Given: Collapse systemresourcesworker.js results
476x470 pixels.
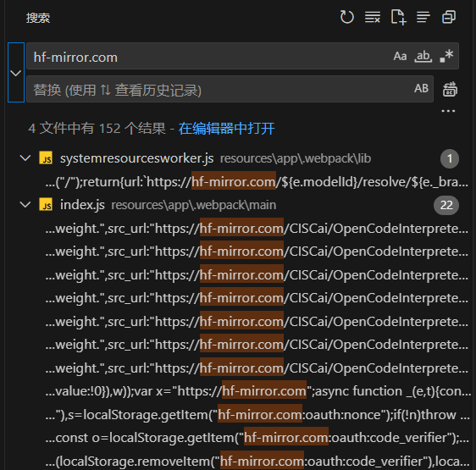Looking at the screenshot, I should point(25,158).
